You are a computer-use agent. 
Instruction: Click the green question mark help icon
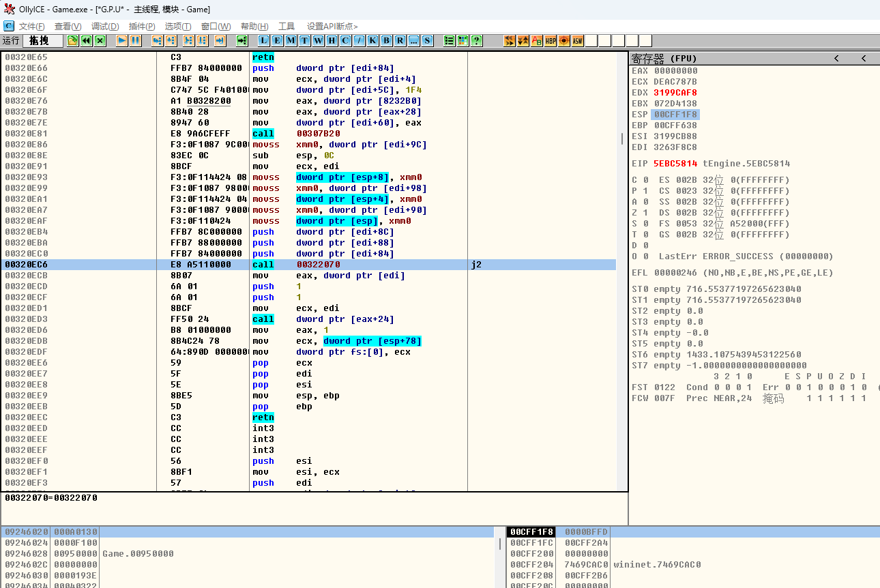coord(476,40)
